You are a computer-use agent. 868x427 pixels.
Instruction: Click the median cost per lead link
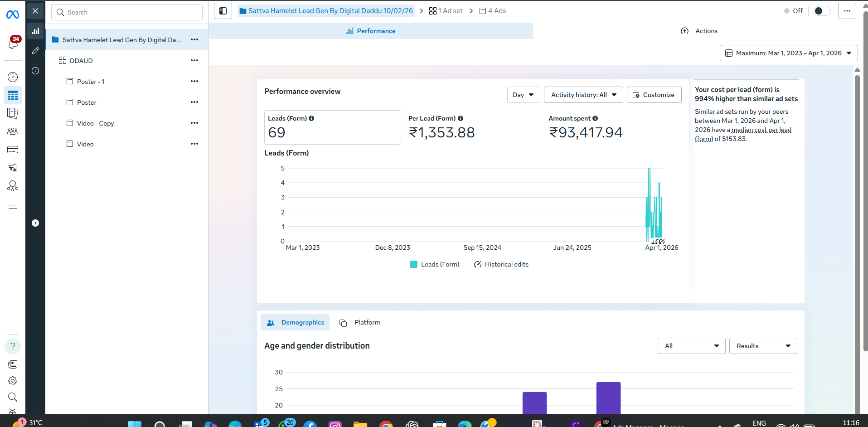(761, 130)
